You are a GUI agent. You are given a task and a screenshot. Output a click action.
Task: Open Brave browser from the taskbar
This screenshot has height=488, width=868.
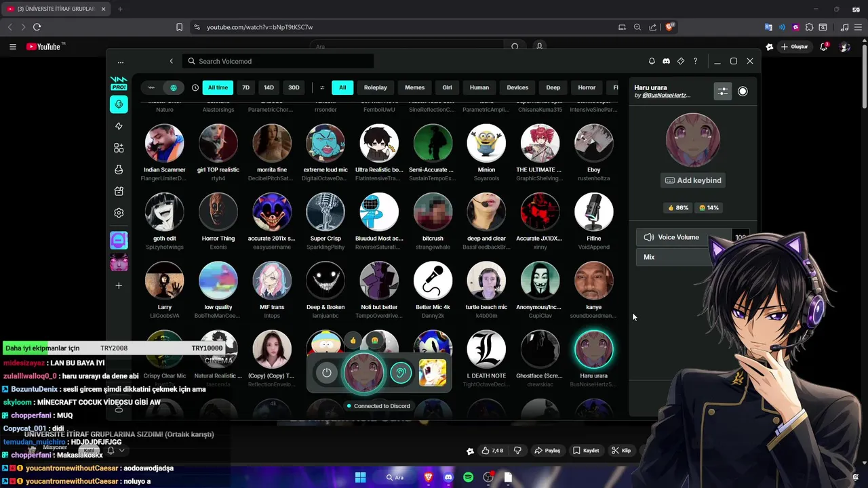428,477
